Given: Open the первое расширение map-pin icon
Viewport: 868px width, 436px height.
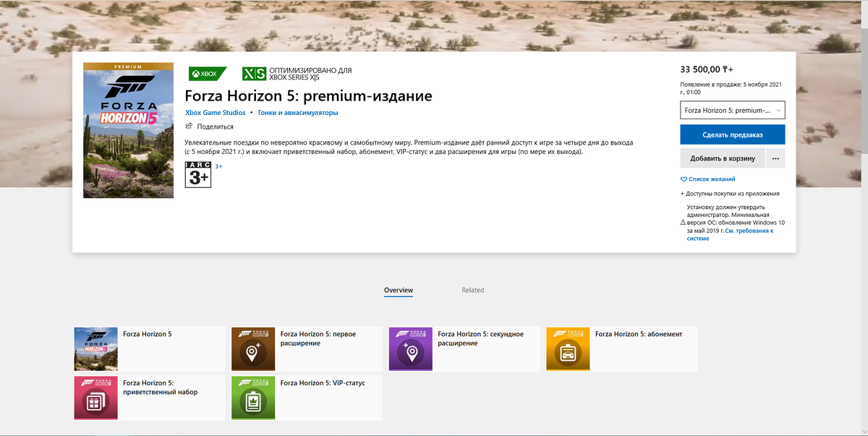Looking at the screenshot, I should [x=253, y=348].
